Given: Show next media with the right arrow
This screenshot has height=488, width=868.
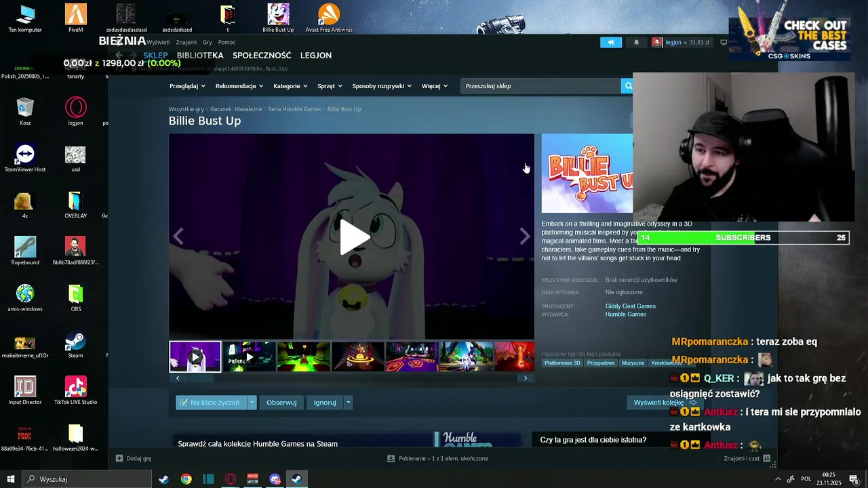Looking at the screenshot, I should coord(525,236).
